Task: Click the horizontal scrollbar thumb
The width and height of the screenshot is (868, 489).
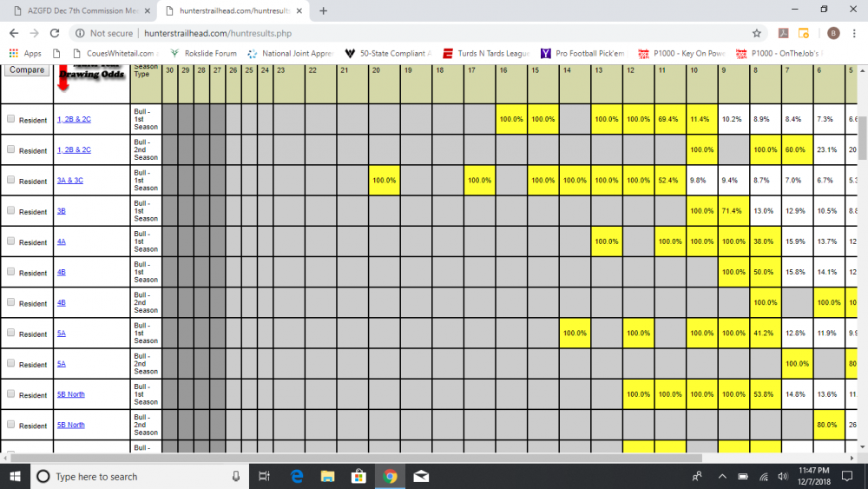Action: [x=357, y=458]
